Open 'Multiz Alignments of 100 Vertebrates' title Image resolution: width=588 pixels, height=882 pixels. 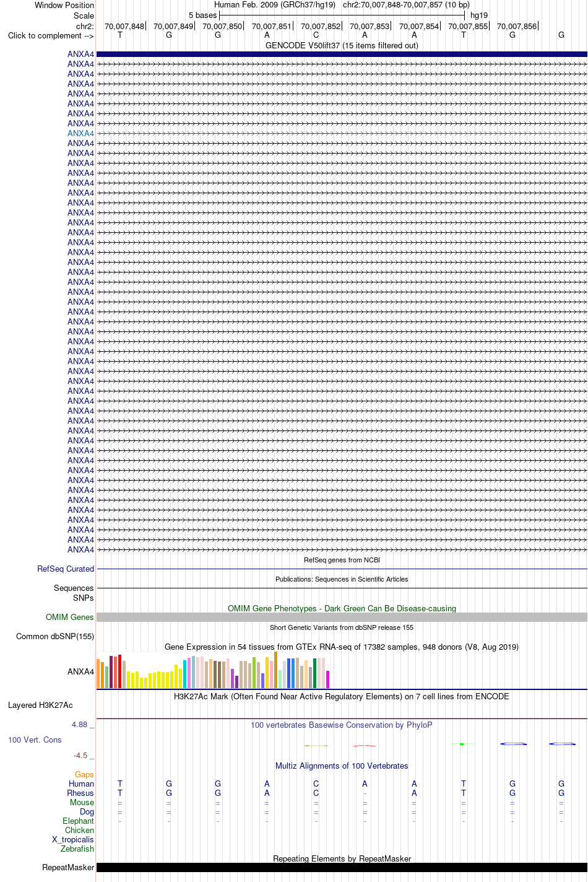pos(342,766)
